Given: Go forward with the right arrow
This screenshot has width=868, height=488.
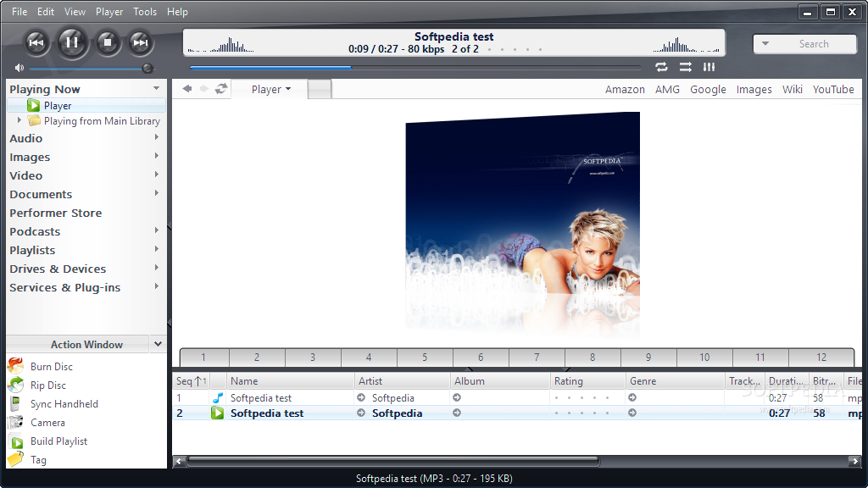Looking at the screenshot, I should coord(204,88).
